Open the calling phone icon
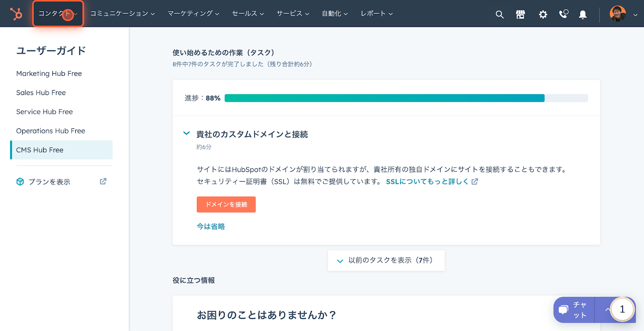Image resolution: width=644 pixels, height=331 pixels. tap(564, 14)
